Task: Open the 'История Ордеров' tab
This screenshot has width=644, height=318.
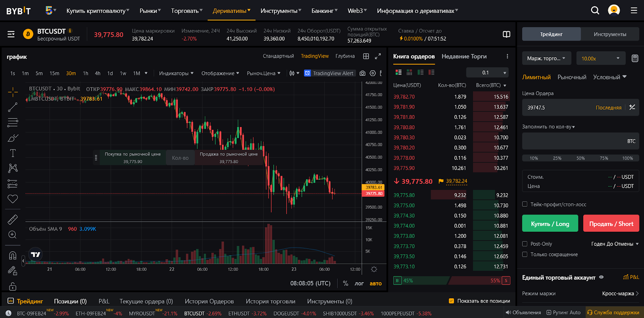Action: point(209,301)
